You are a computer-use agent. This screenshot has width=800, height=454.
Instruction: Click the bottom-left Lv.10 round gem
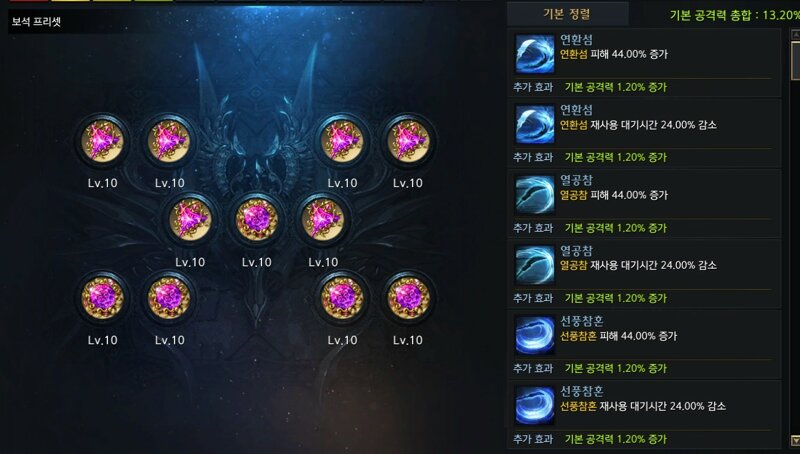click(103, 297)
